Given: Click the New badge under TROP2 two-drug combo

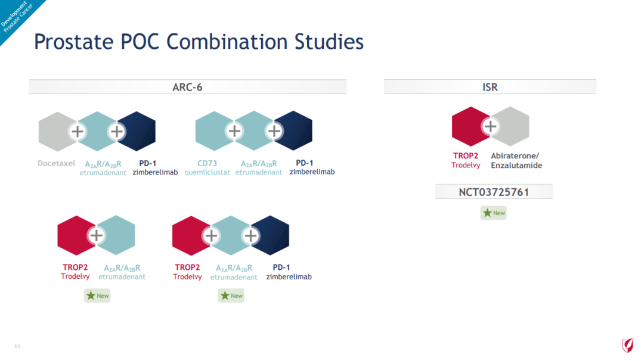Looking at the screenshot, I should (x=97, y=295).
